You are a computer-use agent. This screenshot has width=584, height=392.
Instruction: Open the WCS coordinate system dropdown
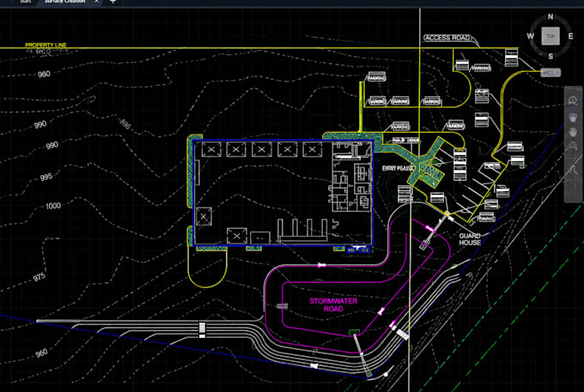(551, 73)
